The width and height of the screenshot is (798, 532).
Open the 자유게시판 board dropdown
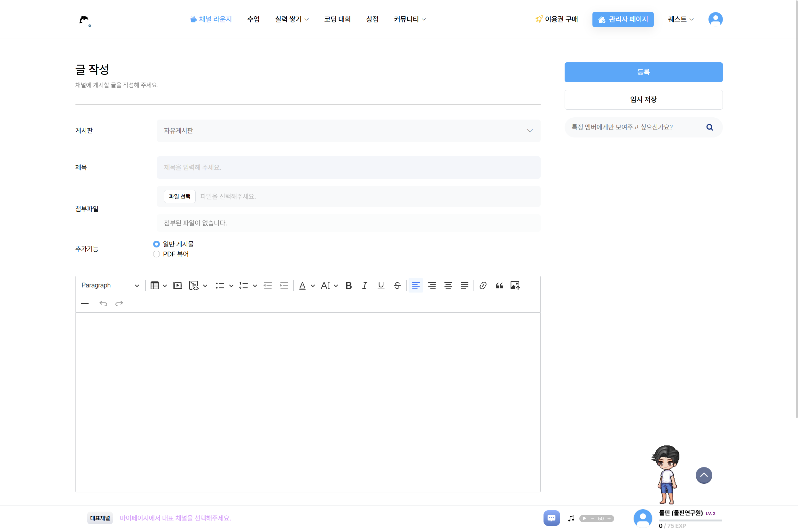(348, 131)
